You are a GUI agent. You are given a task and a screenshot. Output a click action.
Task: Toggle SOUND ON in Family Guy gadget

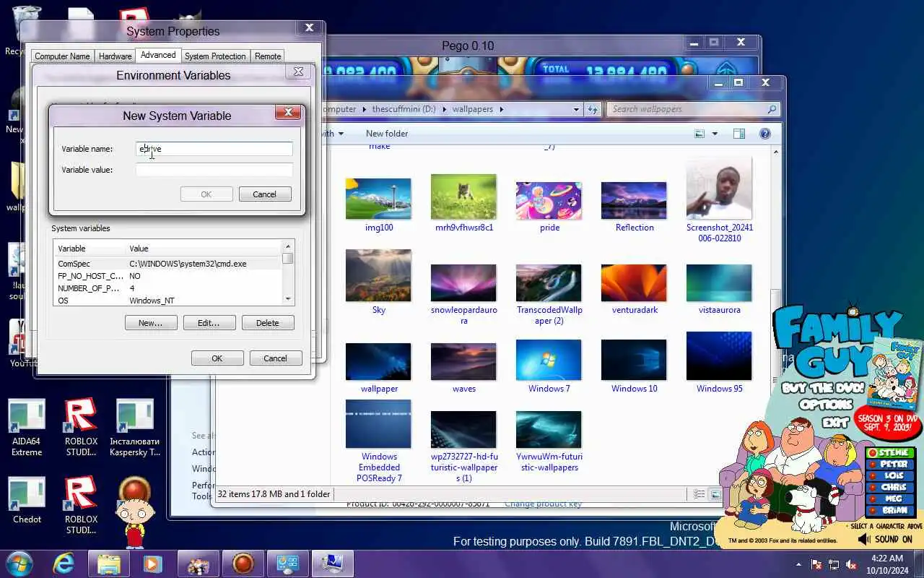[x=885, y=539]
